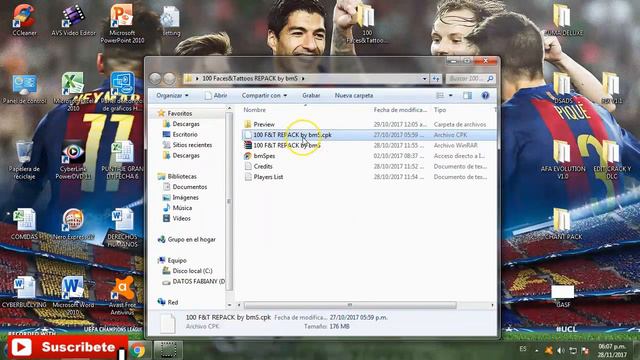
Task: Select the 100 F&T REPACK WinRAR archive
Action: [369, 145]
